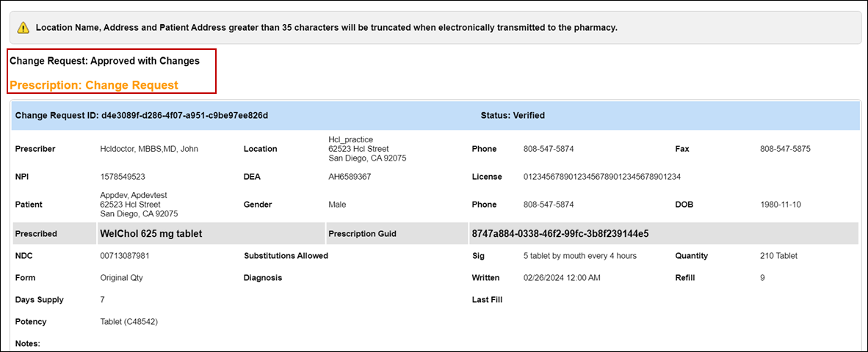Click the Prescription Guid value
The width and height of the screenshot is (868, 352).
[x=560, y=234]
